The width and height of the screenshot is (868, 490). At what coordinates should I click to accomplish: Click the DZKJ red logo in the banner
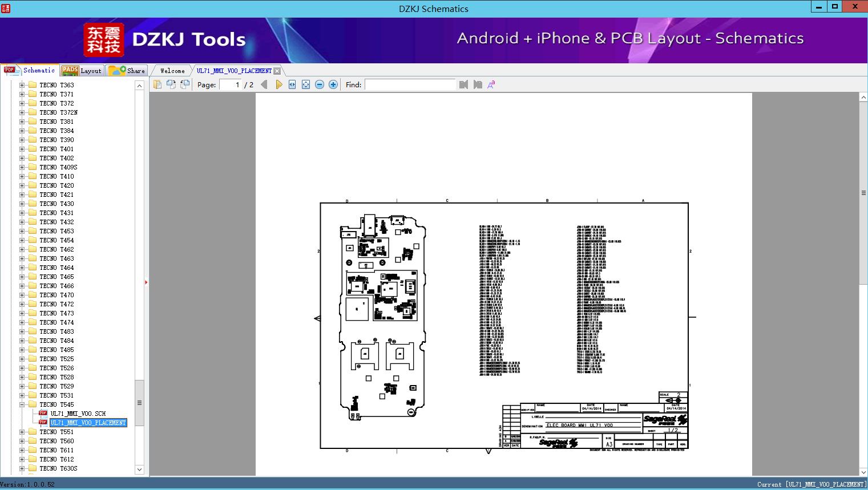tap(104, 40)
